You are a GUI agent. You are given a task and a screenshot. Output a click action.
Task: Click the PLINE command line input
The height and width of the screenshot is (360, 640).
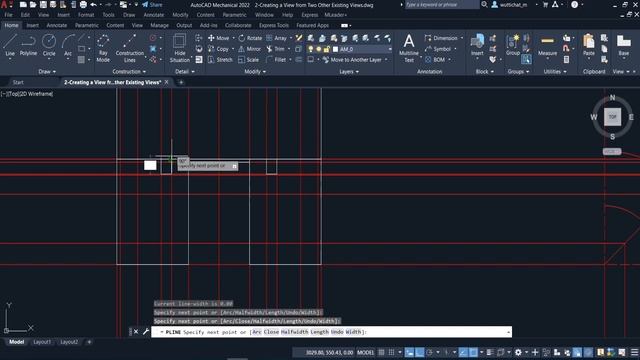331,332
